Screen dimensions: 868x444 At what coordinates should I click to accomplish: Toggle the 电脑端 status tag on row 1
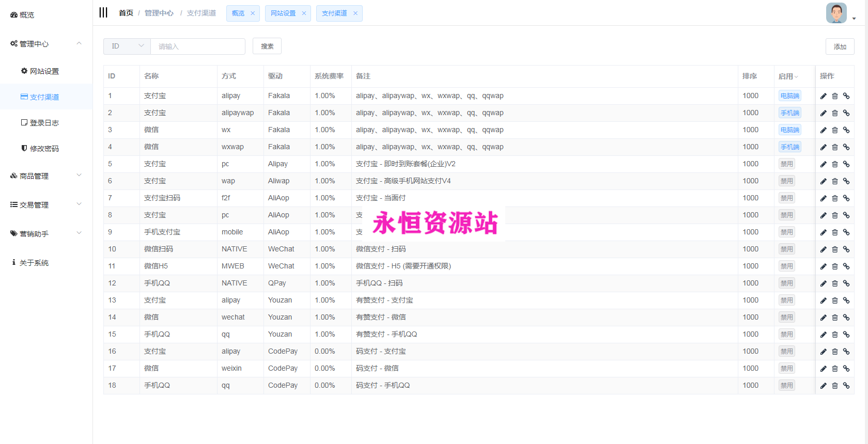click(789, 96)
